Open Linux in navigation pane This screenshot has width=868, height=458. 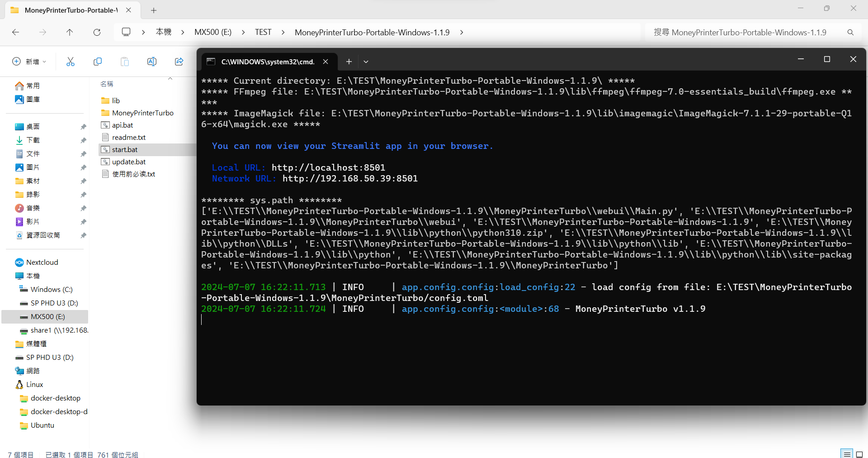[34, 384]
